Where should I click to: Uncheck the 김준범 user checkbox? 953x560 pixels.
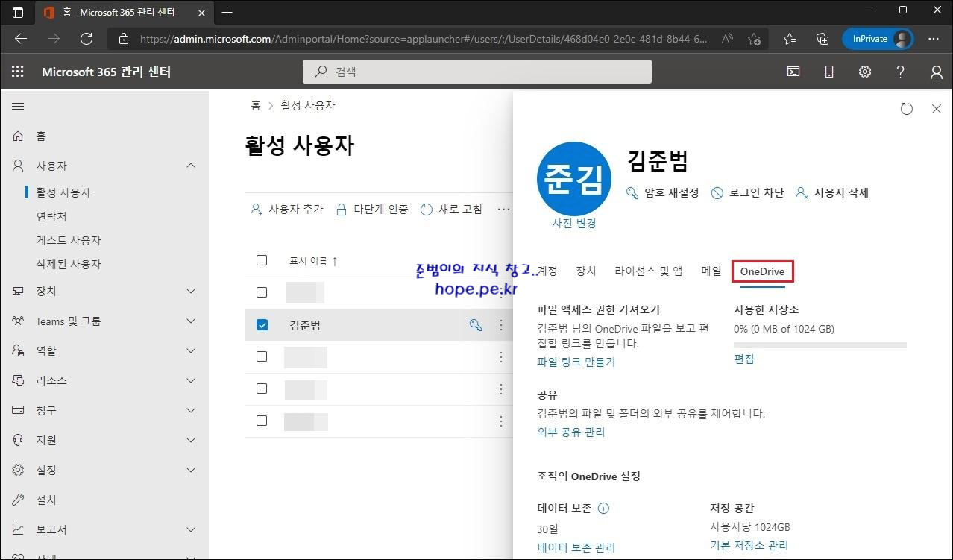pyautogui.click(x=262, y=325)
